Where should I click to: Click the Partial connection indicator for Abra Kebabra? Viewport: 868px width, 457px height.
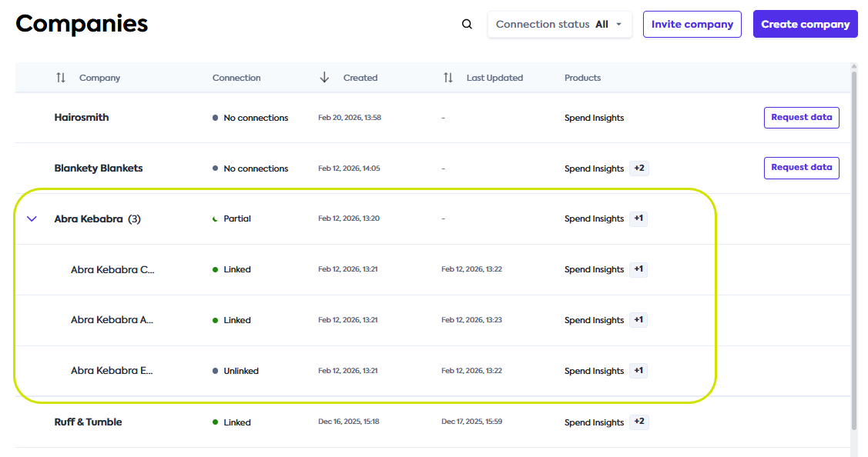pyautogui.click(x=217, y=218)
